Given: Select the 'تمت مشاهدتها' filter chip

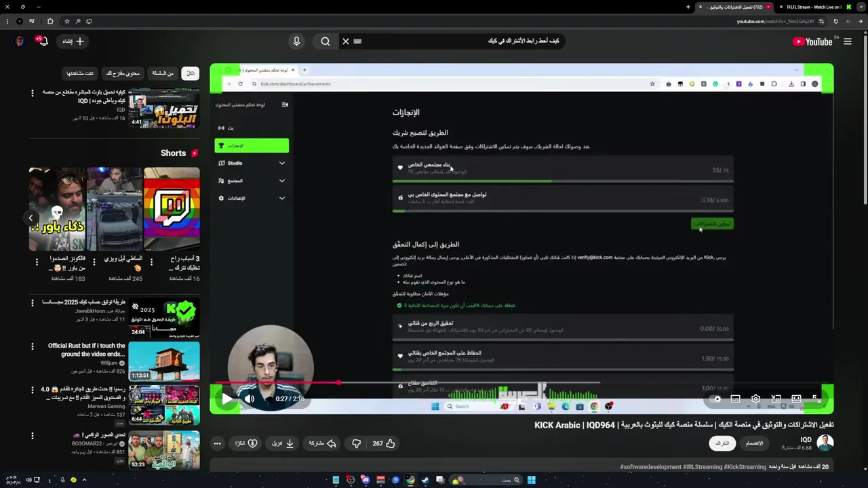Looking at the screenshot, I should coord(80,73).
